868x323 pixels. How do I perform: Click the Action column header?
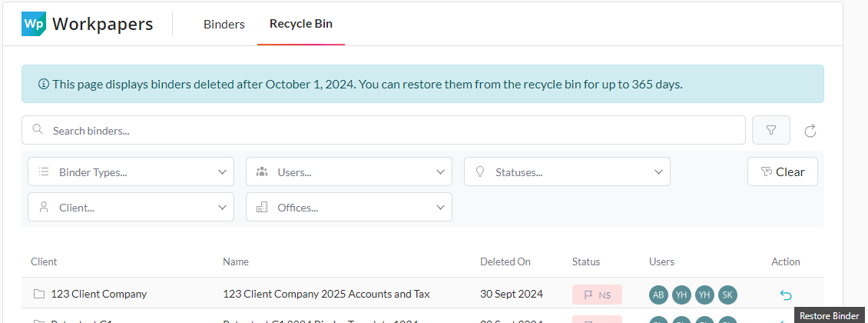click(x=786, y=261)
